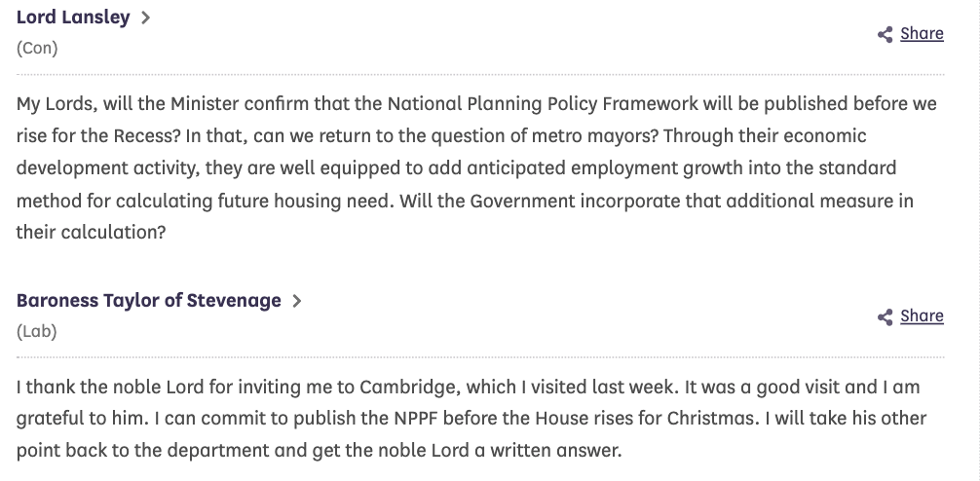Viewport: 980px width, 481px height.
Task: Open Lord Lansley's profile name link
Action: tap(73, 18)
